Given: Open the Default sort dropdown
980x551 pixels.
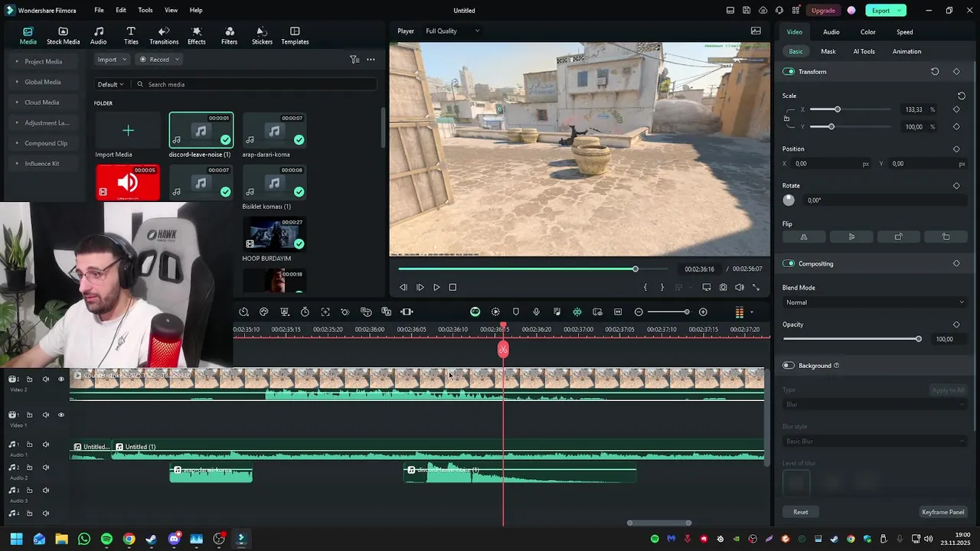Looking at the screenshot, I should click(110, 84).
